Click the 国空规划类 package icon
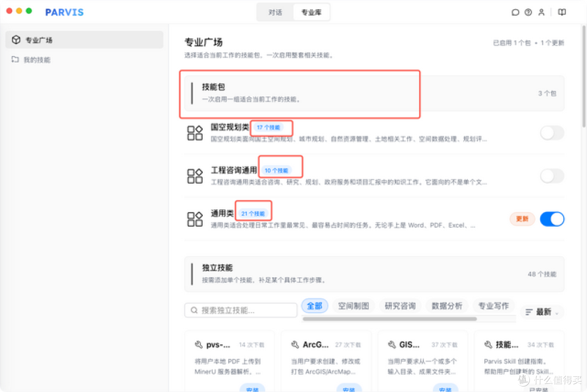This screenshot has height=392, width=587. pos(195,133)
